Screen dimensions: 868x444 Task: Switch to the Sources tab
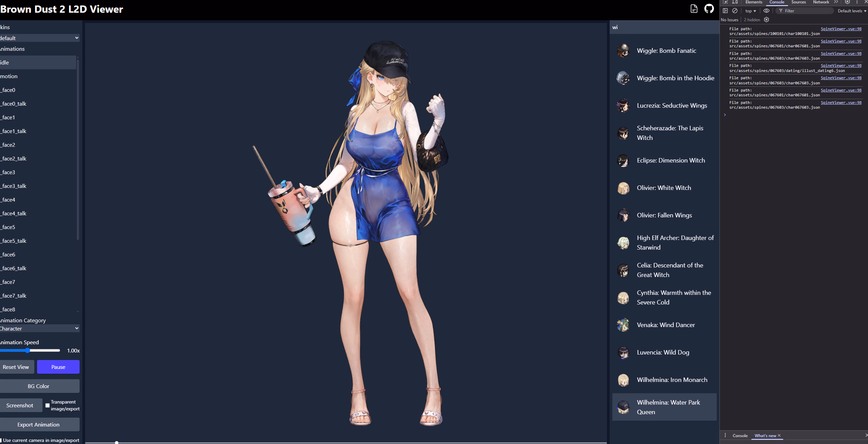point(798,2)
